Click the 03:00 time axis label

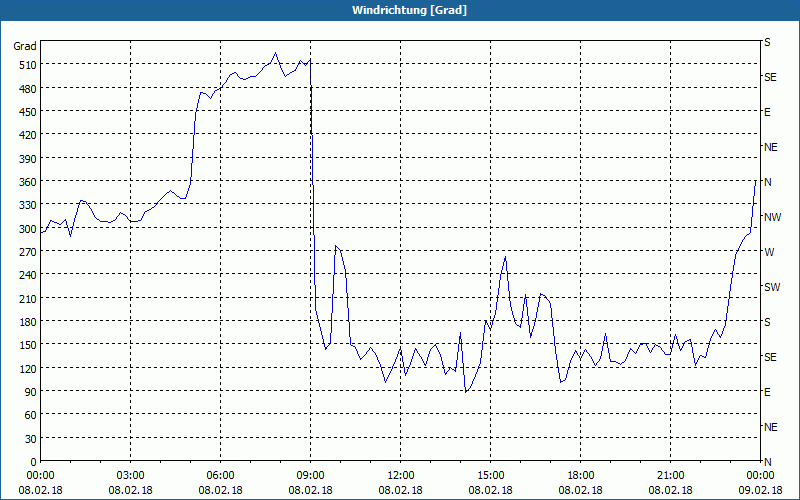click(x=131, y=476)
